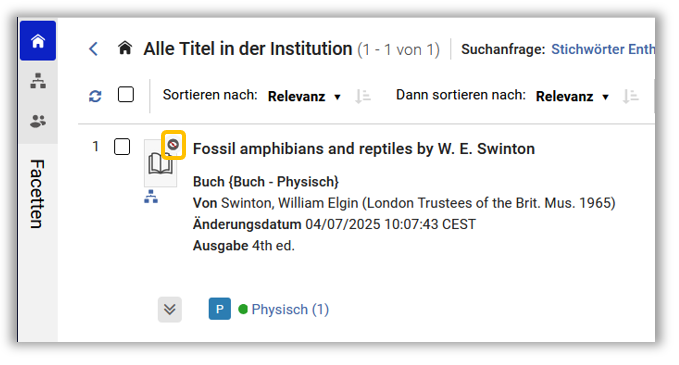Open the Facetten side tab

tap(38, 194)
